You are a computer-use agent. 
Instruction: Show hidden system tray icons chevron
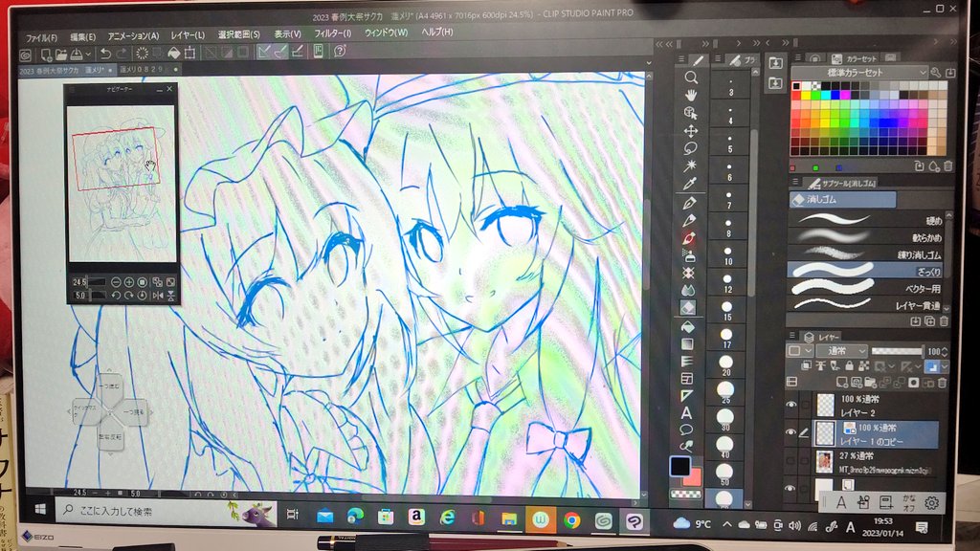(726, 525)
